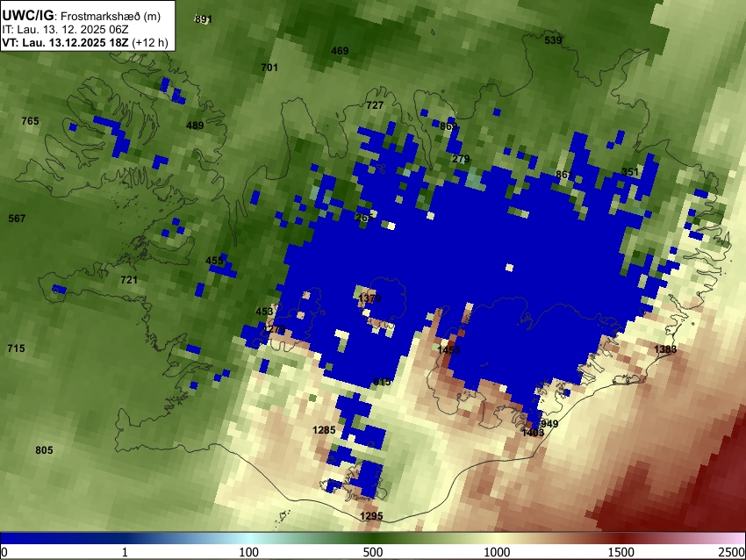
Task: Click the map value label '615'
Action: click(x=382, y=382)
